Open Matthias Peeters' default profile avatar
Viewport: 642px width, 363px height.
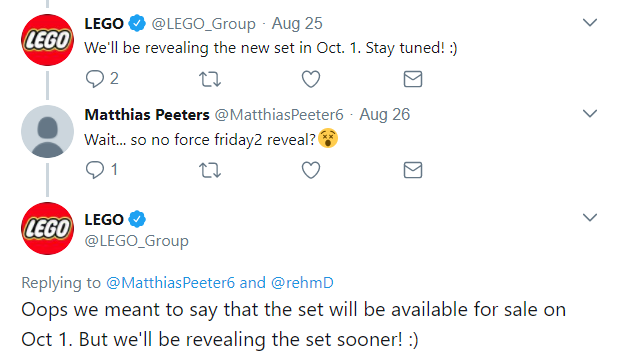pyautogui.click(x=47, y=131)
